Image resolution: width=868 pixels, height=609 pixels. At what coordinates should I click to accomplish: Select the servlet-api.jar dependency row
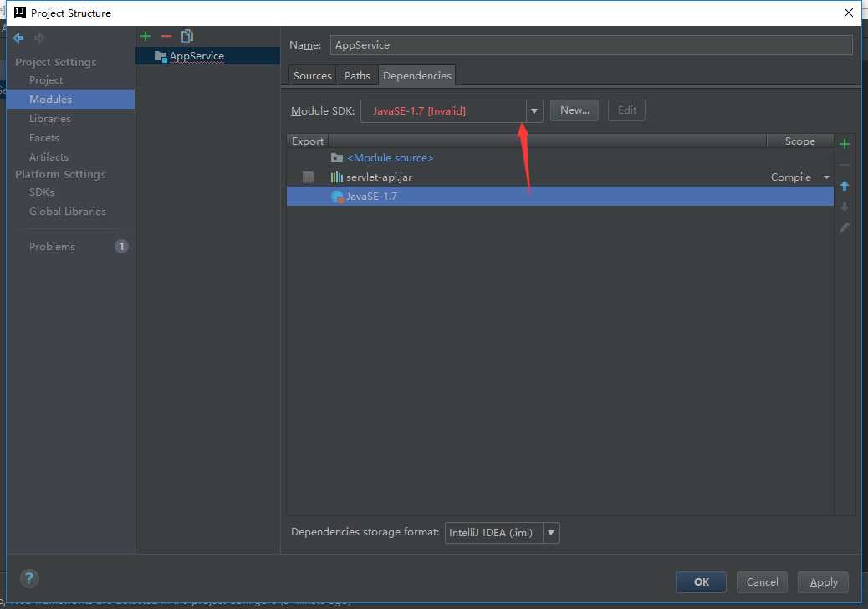click(560, 177)
